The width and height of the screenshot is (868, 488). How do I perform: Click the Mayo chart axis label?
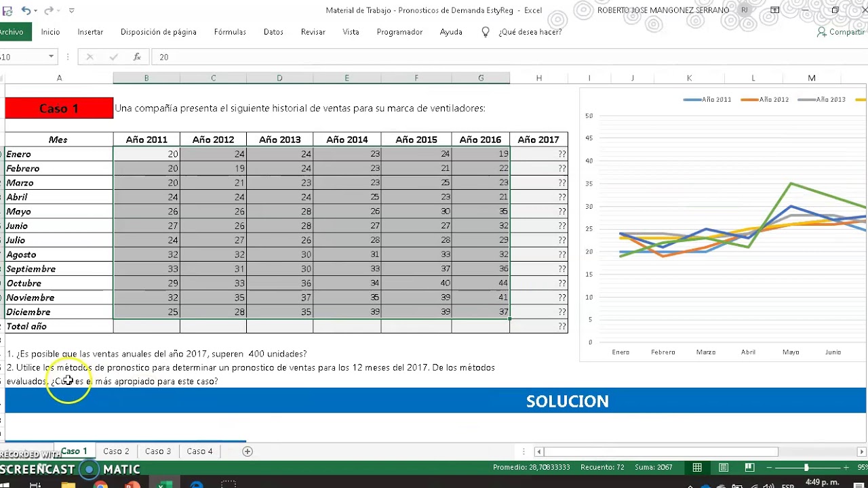click(791, 352)
